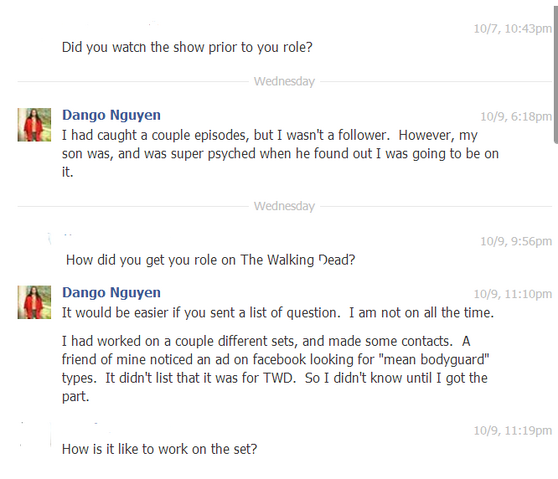
Task: Open Dango Nguyen's profile from the 11:10pm message name
Action: (111, 293)
